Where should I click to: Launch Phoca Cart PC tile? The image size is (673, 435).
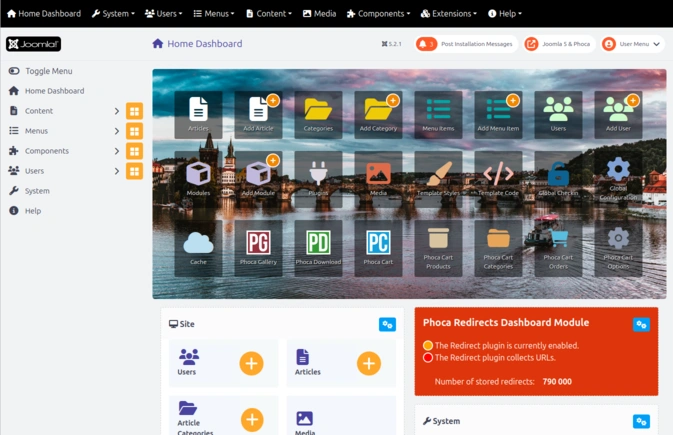tap(378, 248)
